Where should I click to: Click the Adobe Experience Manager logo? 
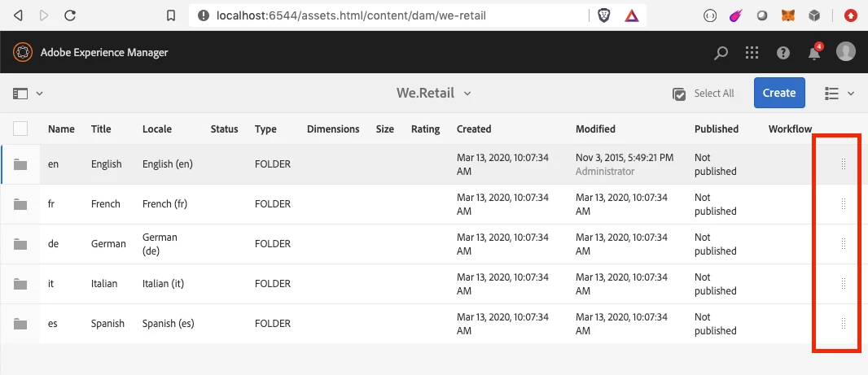[22, 53]
